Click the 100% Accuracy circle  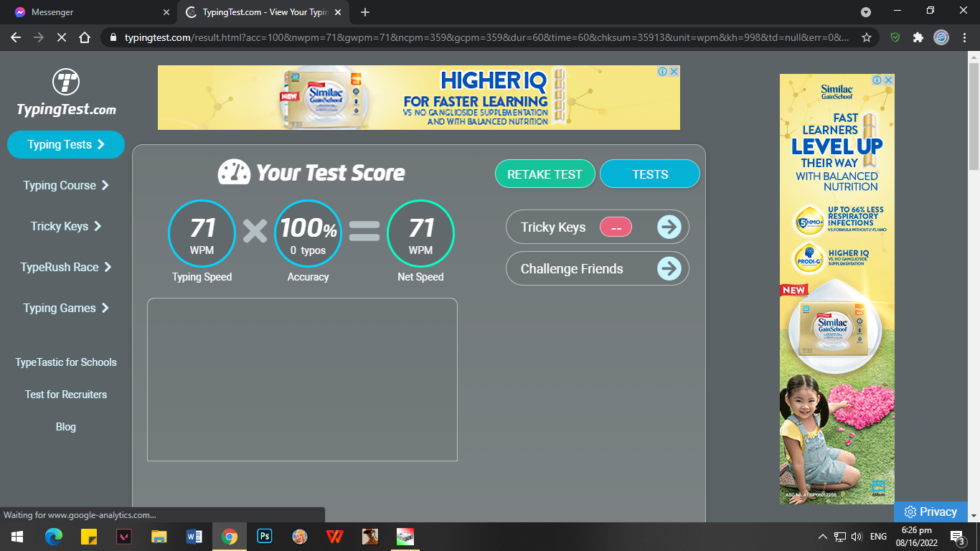pos(308,233)
